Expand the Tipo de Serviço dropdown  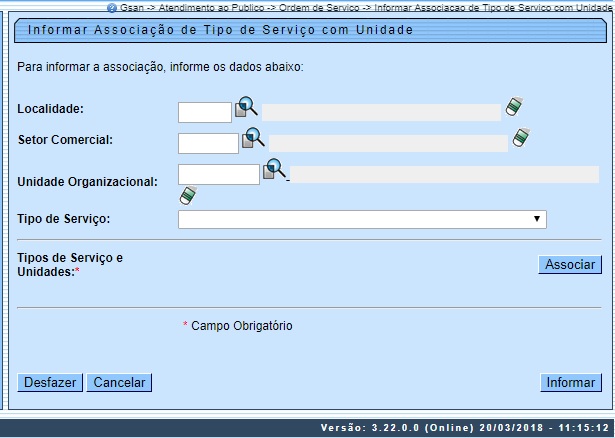pyautogui.click(x=362, y=219)
